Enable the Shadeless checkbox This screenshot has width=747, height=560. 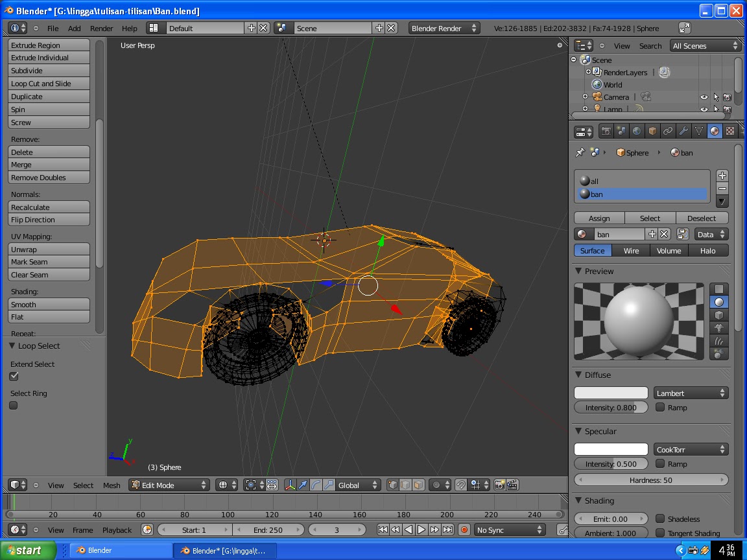pyautogui.click(x=660, y=519)
